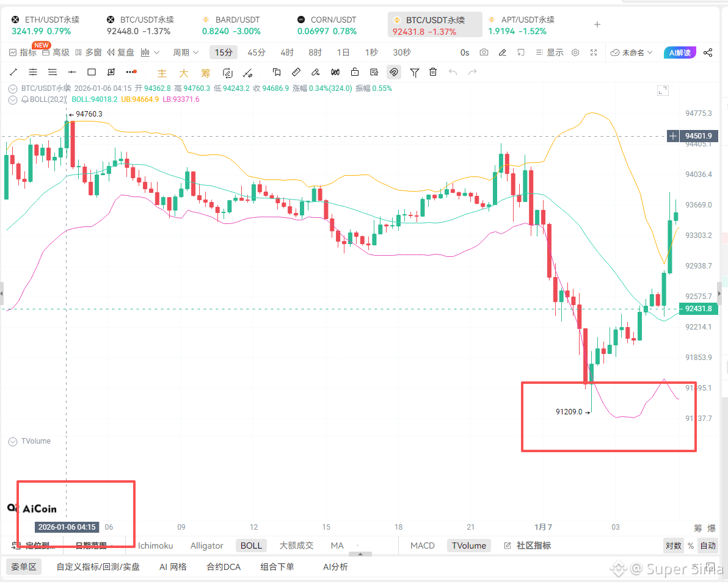728x584 pixels.
Task: Select the 45分 timeframe
Action: click(x=257, y=52)
